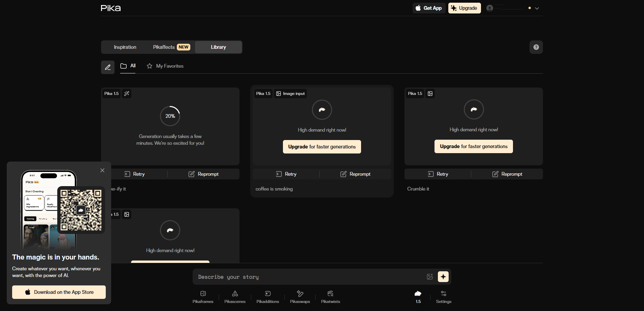Click the QR code in the popup

click(81, 210)
